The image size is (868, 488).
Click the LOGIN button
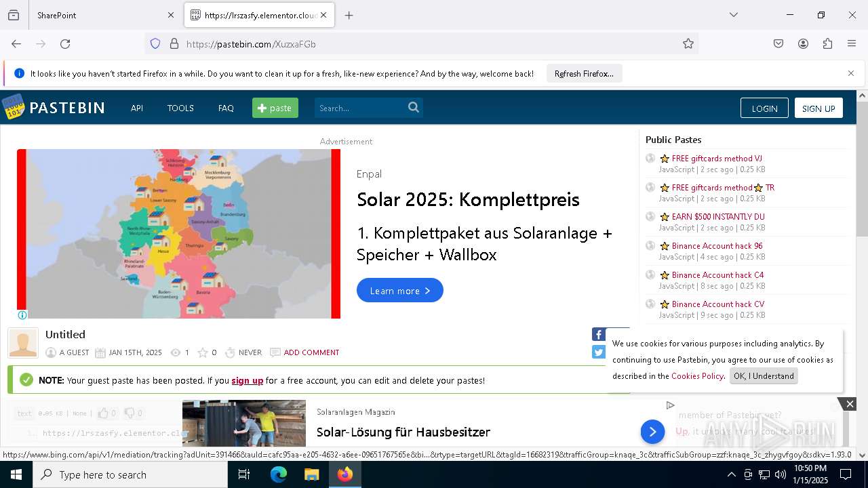[764, 108]
